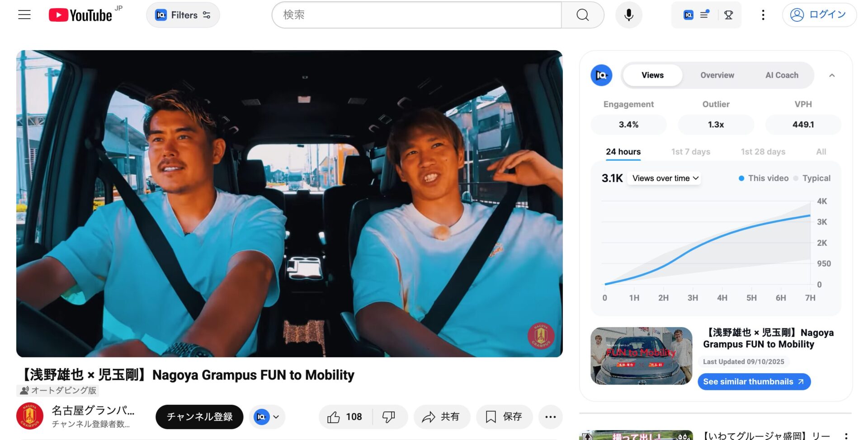Collapse the vidIQ panel with chevron
The height and width of the screenshot is (440, 868).
click(x=832, y=75)
